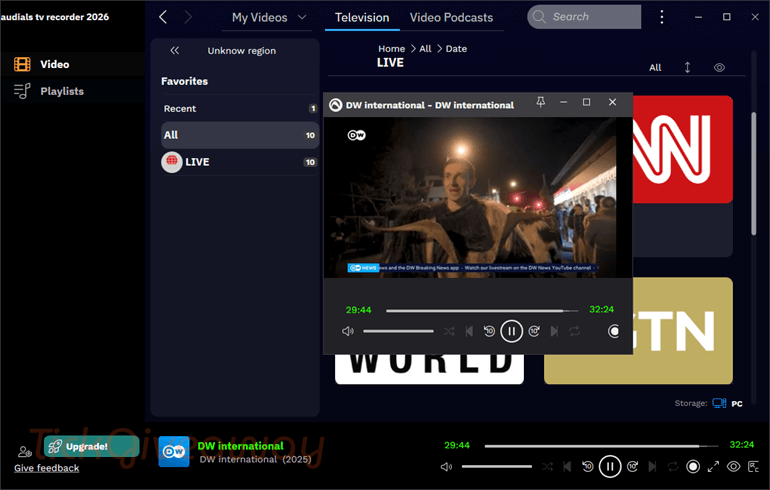770x490 pixels.
Task: Skip to next in bottom player bar
Action: click(653, 467)
